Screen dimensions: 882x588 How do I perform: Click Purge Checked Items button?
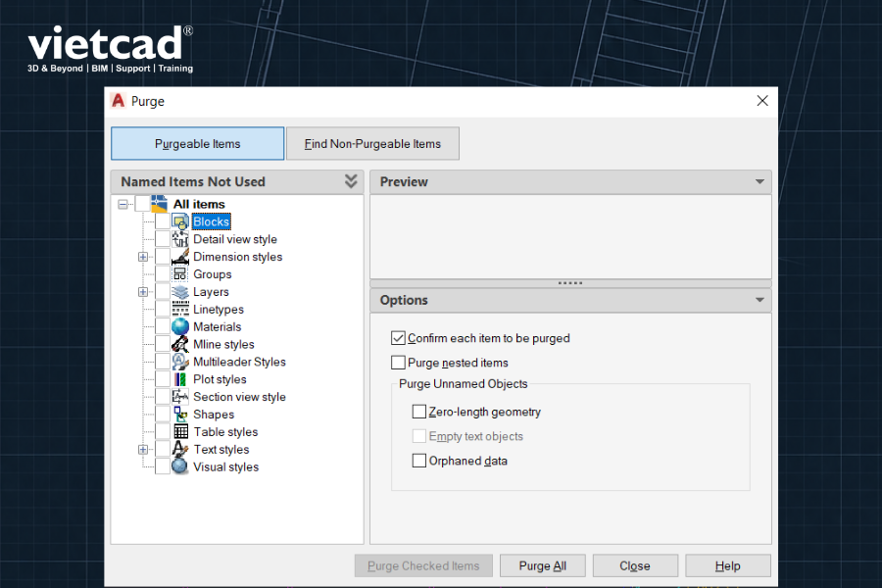(x=423, y=565)
